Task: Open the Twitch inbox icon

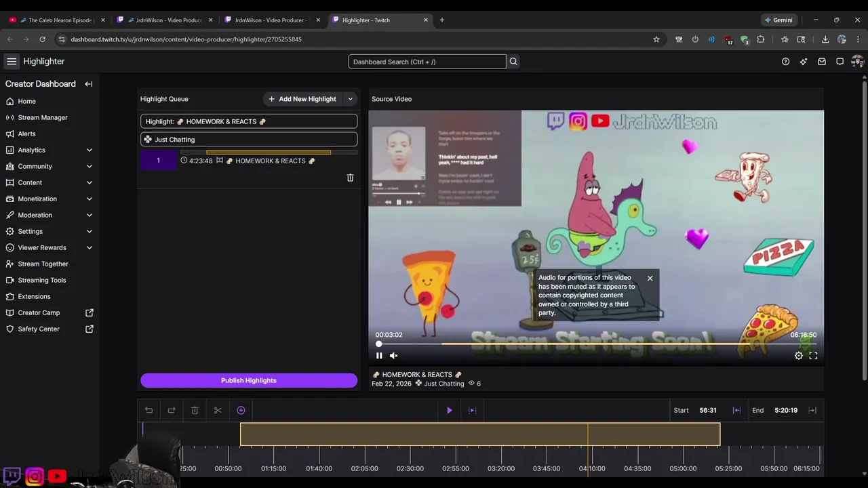Action: click(822, 62)
